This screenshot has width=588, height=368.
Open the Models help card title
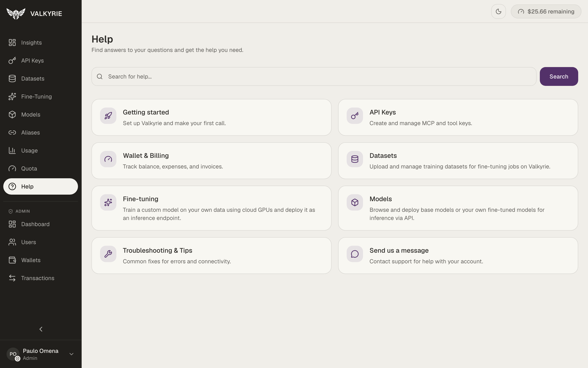pos(381,199)
